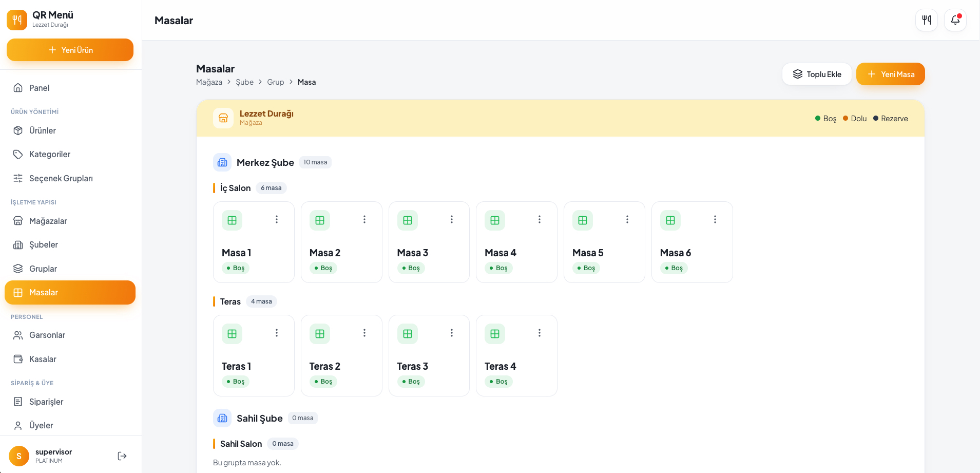Open Gruplar in the sidebar
Screen dimensions: 980x473
point(70,269)
